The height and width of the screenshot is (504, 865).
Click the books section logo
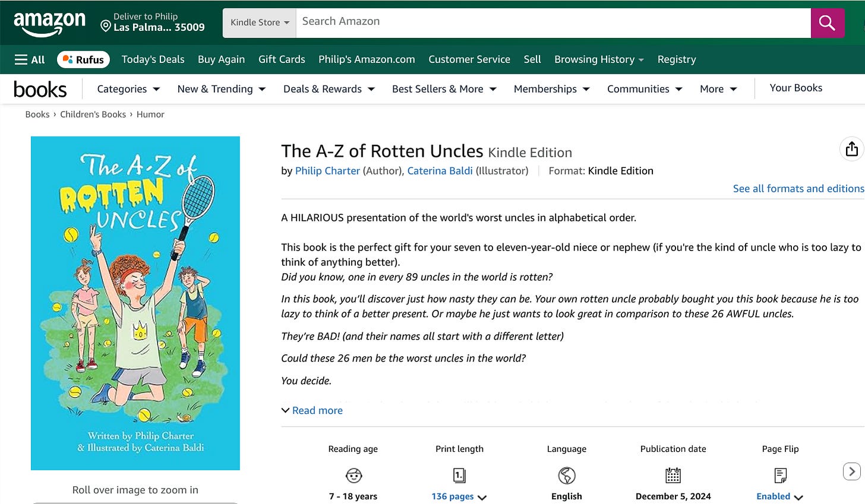point(40,89)
